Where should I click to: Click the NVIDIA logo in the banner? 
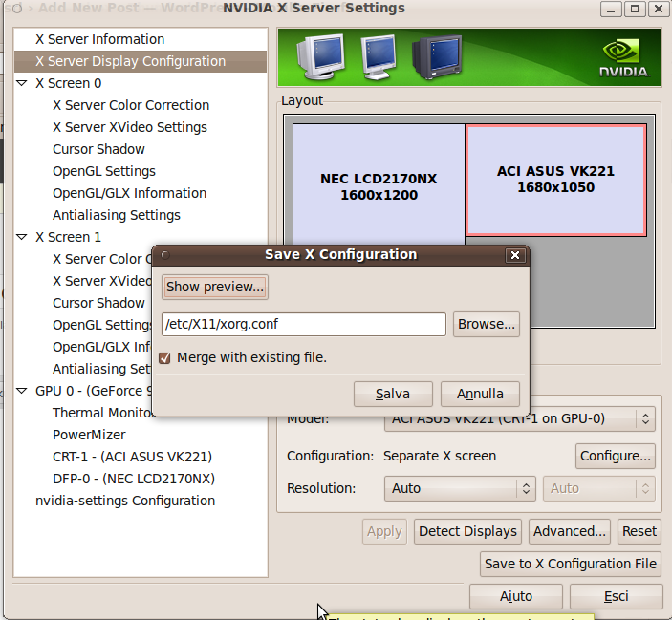623,58
